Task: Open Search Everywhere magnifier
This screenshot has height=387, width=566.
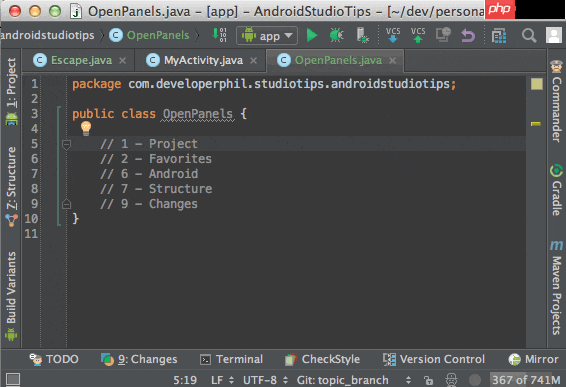Action: (529, 35)
